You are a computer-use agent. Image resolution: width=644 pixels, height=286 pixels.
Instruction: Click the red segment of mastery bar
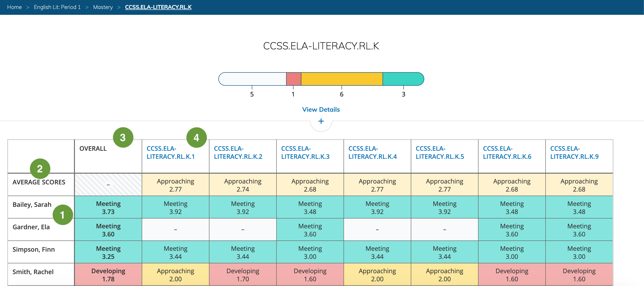pyautogui.click(x=294, y=79)
